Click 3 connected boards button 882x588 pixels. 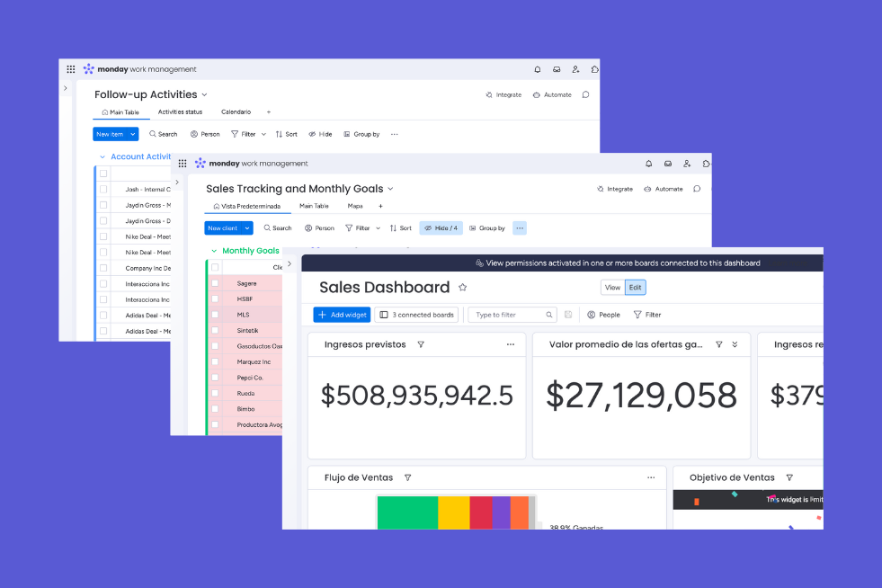coord(417,315)
